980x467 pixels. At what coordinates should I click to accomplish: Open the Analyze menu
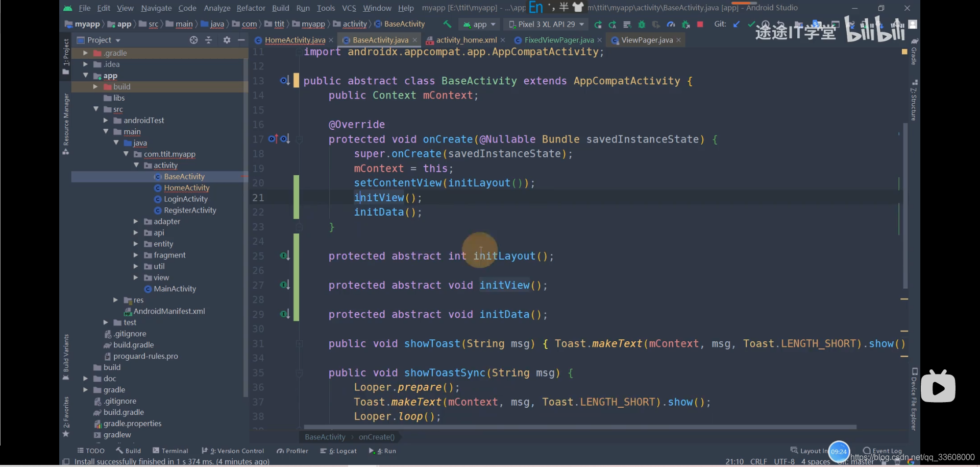tap(217, 8)
